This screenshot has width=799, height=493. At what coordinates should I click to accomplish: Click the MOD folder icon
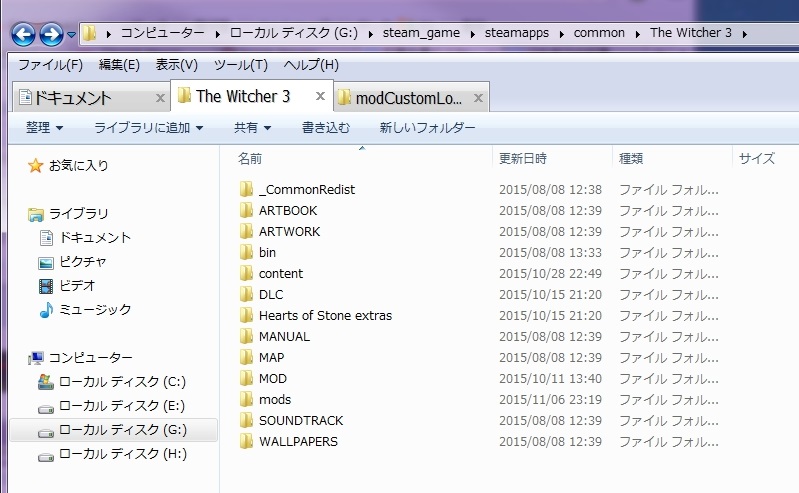[246, 378]
